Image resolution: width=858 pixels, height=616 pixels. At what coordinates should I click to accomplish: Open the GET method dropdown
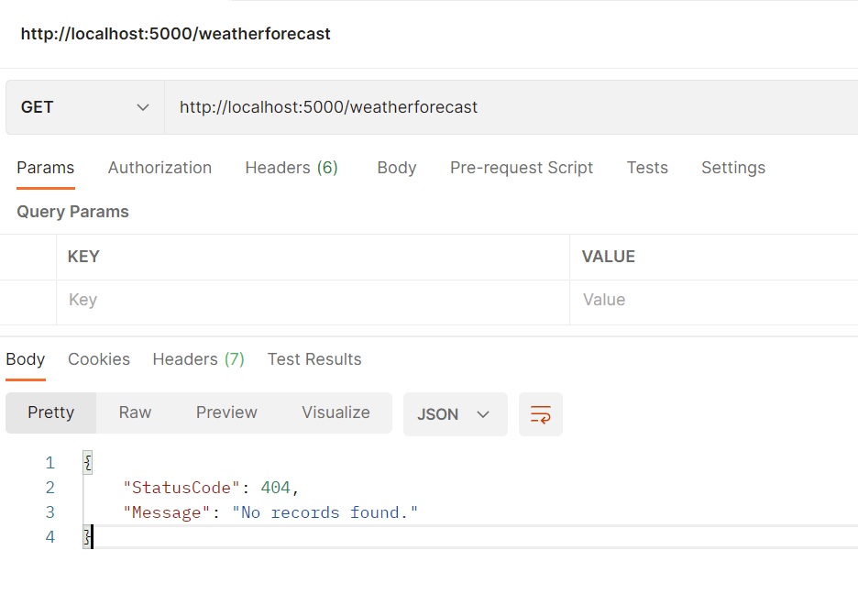(x=84, y=107)
